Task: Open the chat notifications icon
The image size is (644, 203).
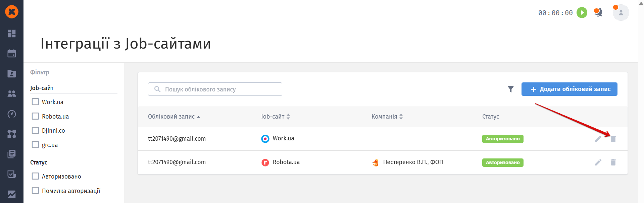Action: 598,13
